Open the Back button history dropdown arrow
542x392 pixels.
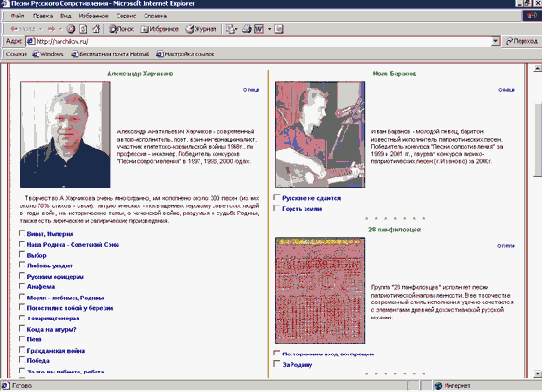pyautogui.click(x=41, y=29)
